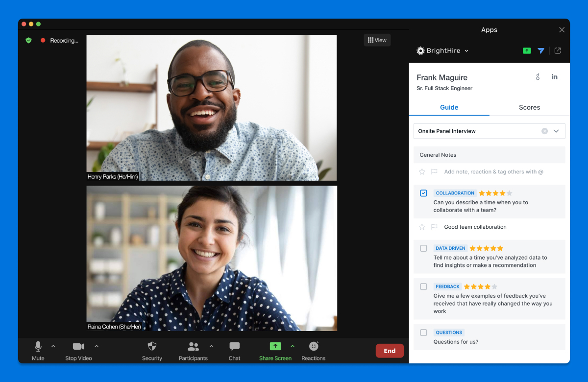This screenshot has width=588, height=382.
Task: Switch to the Scores tab
Action: pyautogui.click(x=529, y=107)
